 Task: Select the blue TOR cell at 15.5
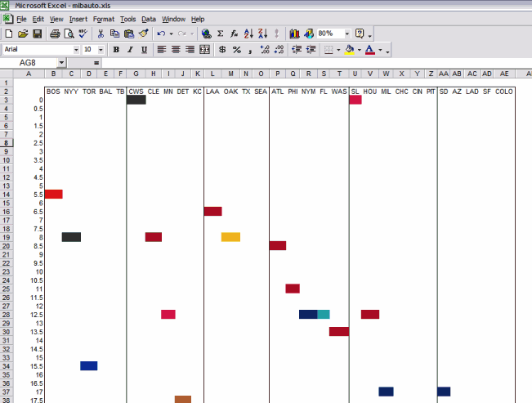coord(89,365)
